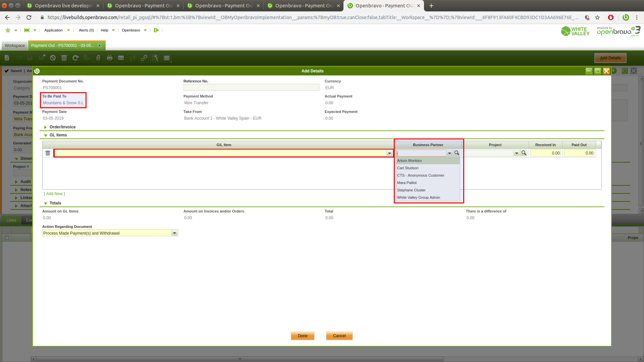Click the Refresh toolbar icon
The width and height of the screenshot is (644, 362).
(x=75, y=58)
